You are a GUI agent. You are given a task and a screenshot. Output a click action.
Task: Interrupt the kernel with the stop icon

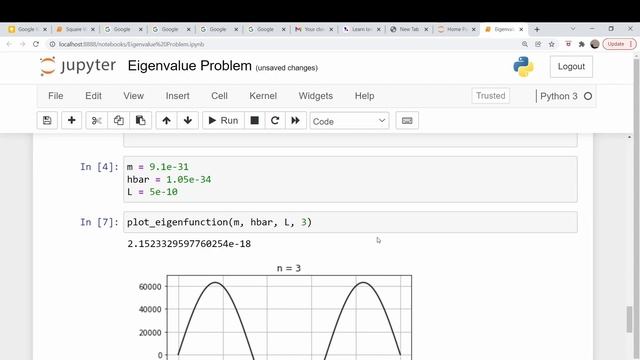coord(254,120)
